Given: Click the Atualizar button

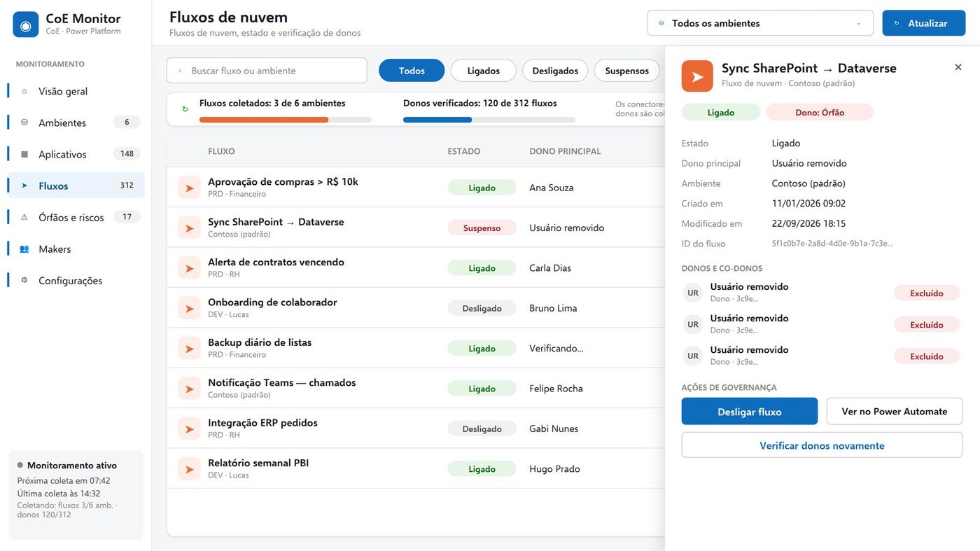Looking at the screenshot, I should (924, 23).
